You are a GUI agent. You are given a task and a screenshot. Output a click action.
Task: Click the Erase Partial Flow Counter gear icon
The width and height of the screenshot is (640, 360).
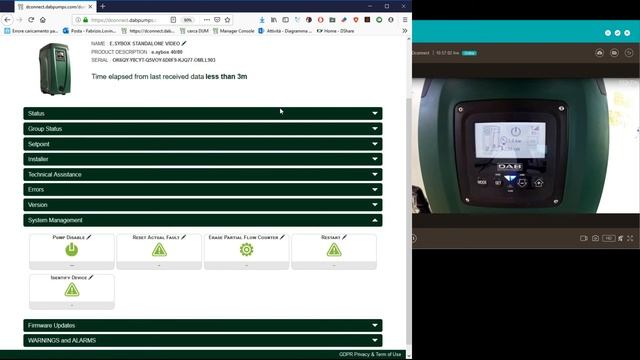tap(247, 249)
